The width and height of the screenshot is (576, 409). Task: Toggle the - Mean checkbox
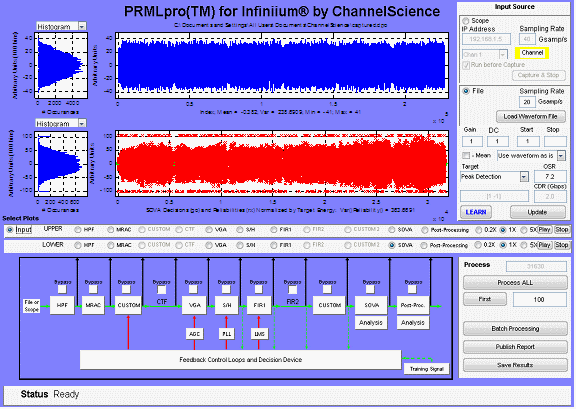tap(466, 155)
